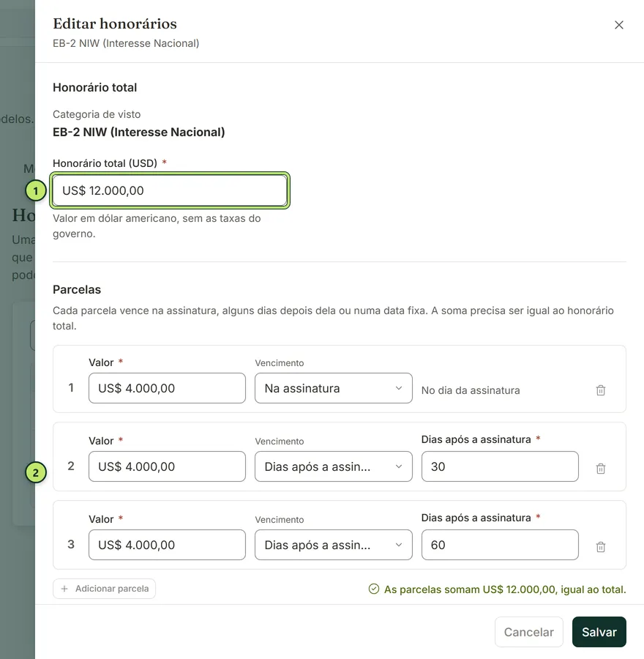Click the Honorário total (USD) input field
The height and width of the screenshot is (659, 644).
(170, 190)
